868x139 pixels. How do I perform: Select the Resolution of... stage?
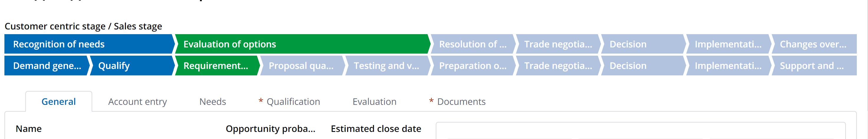coord(472,44)
